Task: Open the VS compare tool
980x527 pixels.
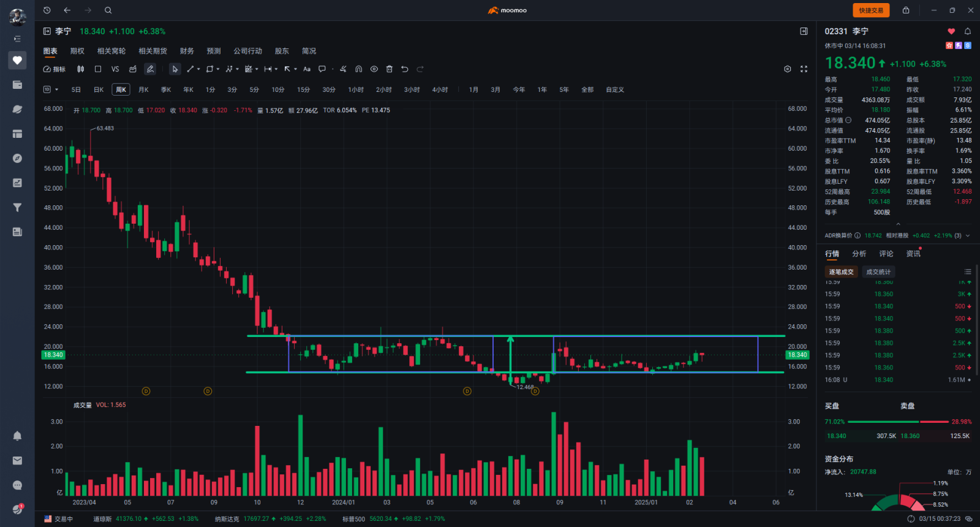Action: pyautogui.click(x=115, y=69)
